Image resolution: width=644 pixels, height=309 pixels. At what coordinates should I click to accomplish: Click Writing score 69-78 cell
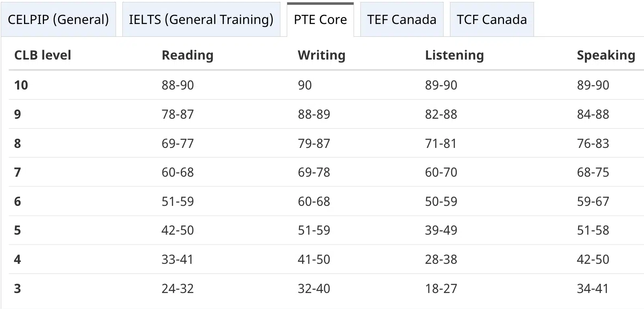click(x=314, y=172)
